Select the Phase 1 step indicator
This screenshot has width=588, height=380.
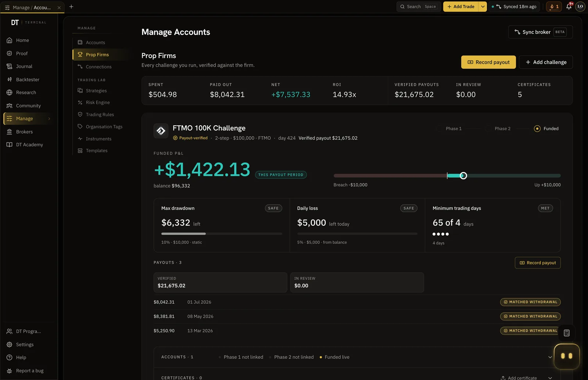440,129
